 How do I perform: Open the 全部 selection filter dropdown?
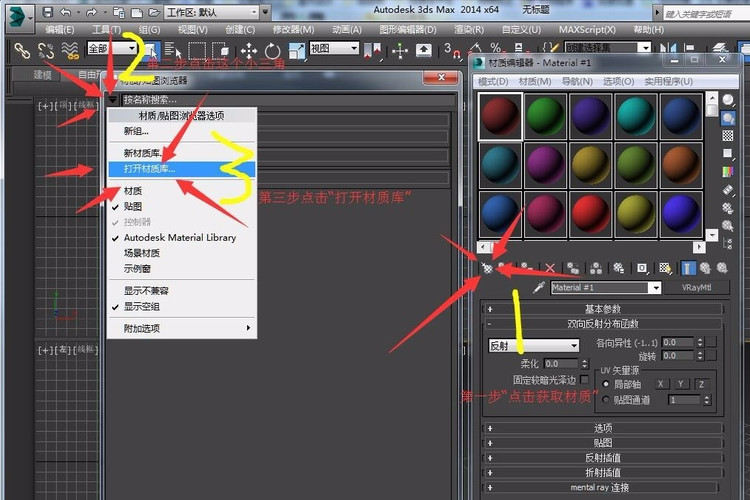point(112,48)
